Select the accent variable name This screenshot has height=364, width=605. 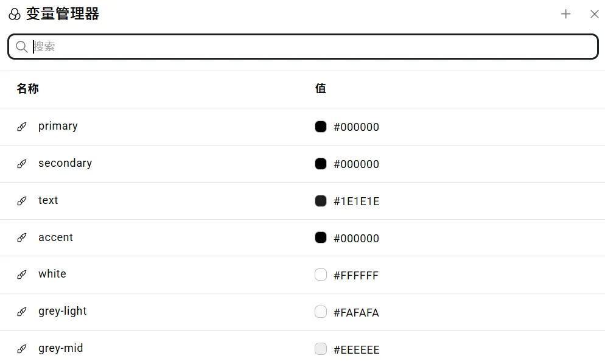55,237
